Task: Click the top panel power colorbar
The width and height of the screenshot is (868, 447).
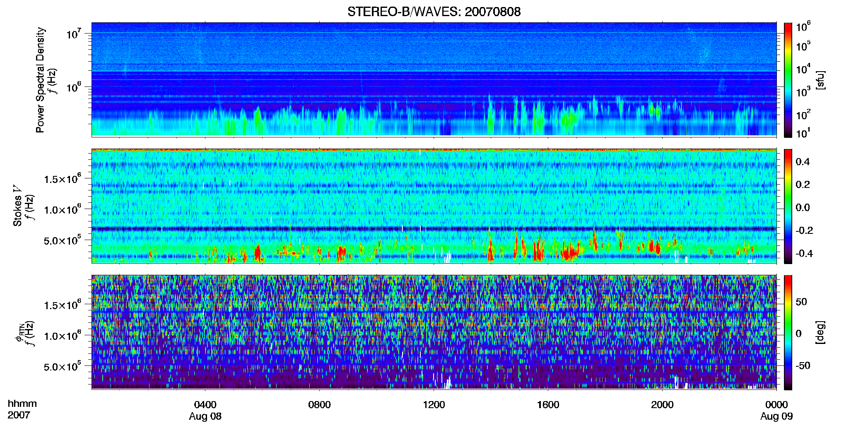Action: coord(788,80)
